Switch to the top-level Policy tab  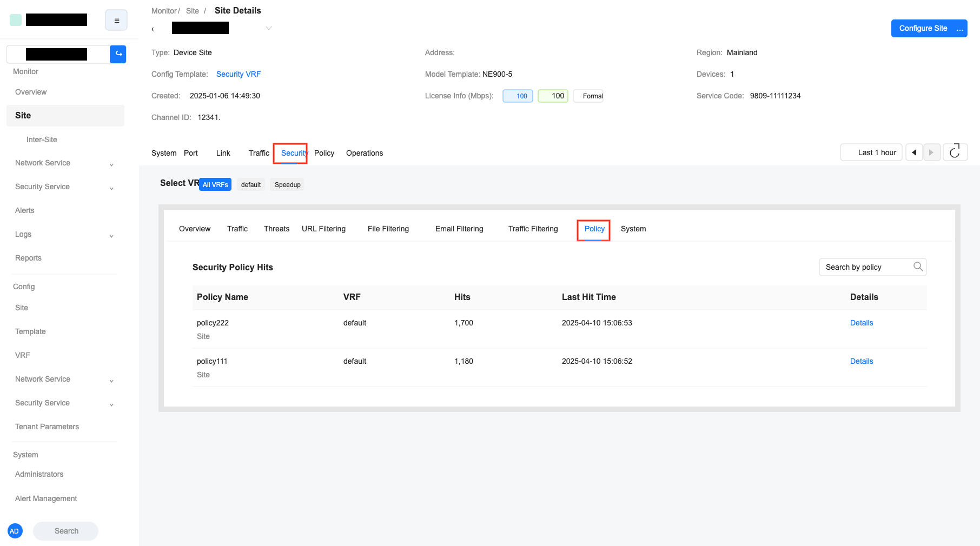(x=325, y=153)
